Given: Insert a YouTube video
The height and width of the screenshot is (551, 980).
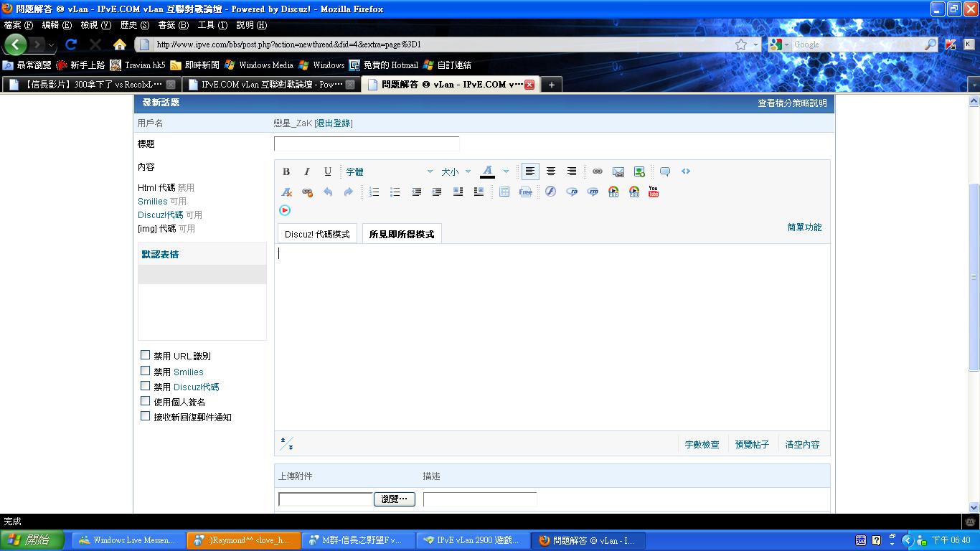Looking at the screenshot, I should pos(653,192).
